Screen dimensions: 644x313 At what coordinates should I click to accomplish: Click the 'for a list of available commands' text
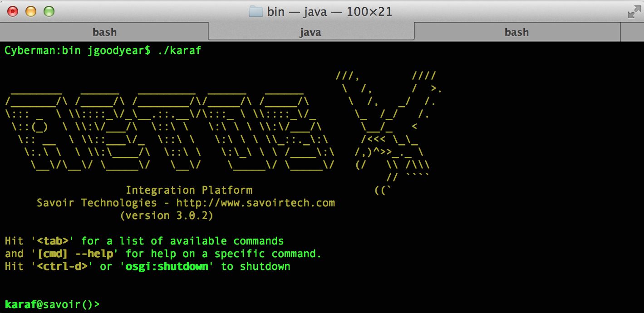pos(182,241)
